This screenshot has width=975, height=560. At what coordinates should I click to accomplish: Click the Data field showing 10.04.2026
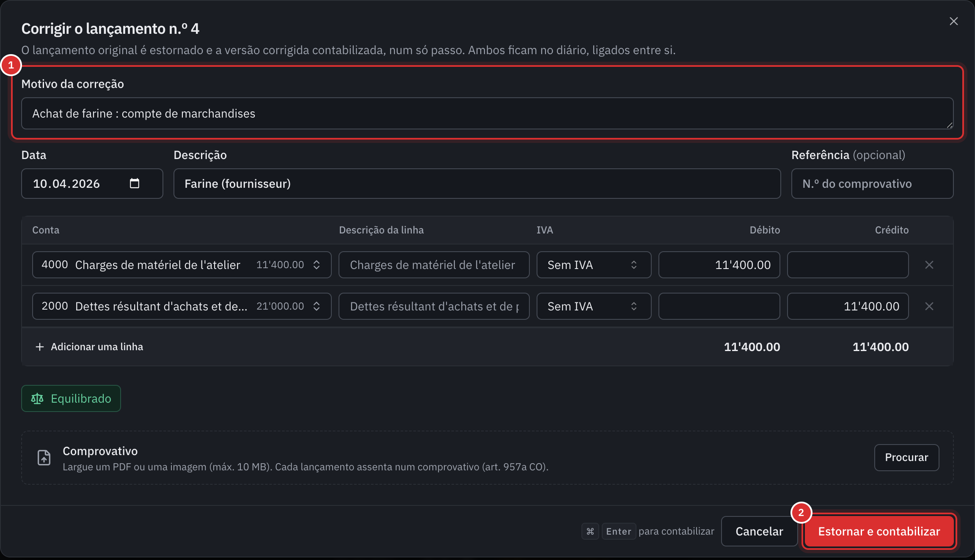pyautogui.click(x=92, y=184)
